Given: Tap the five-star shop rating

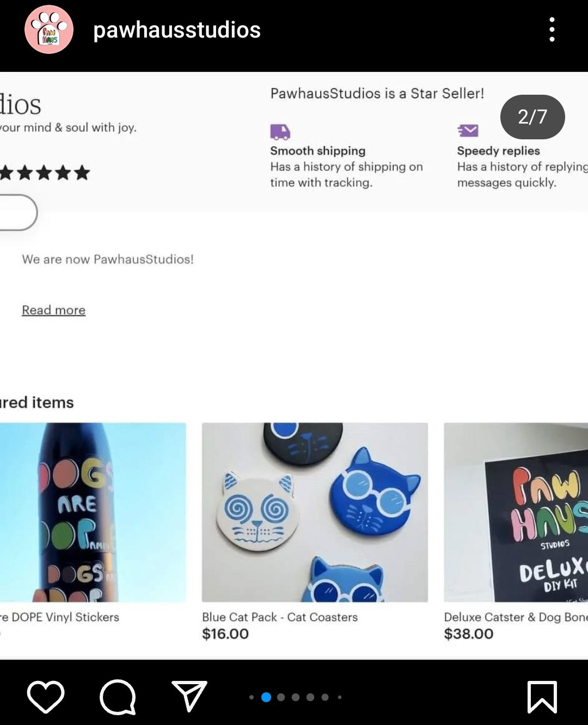Looking at the screenshot, I should 45,173.
